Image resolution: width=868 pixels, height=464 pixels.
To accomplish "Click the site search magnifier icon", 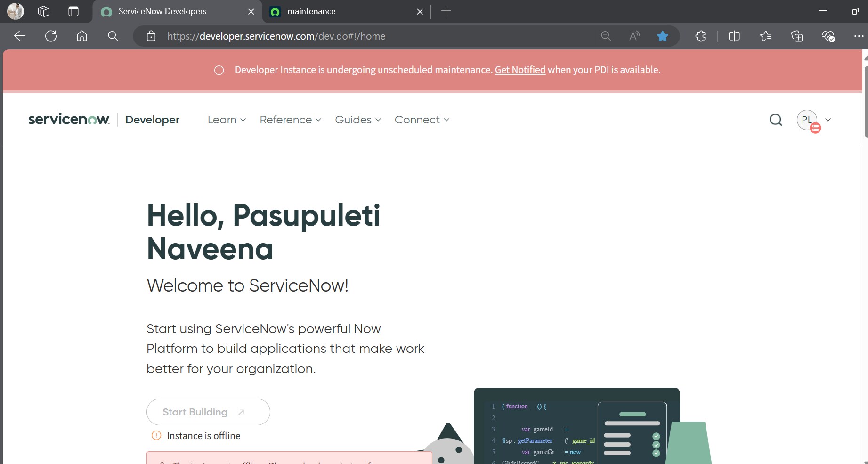I will [x=776, y=120].
